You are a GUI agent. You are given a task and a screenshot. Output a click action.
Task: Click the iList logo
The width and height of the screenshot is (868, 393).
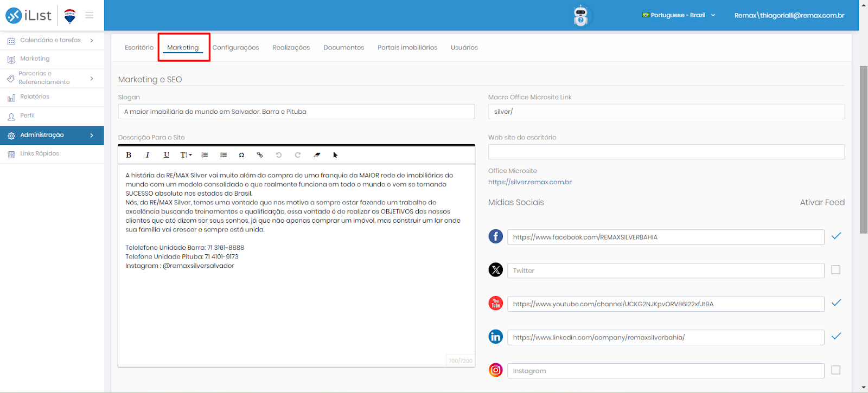click(29, 15)
